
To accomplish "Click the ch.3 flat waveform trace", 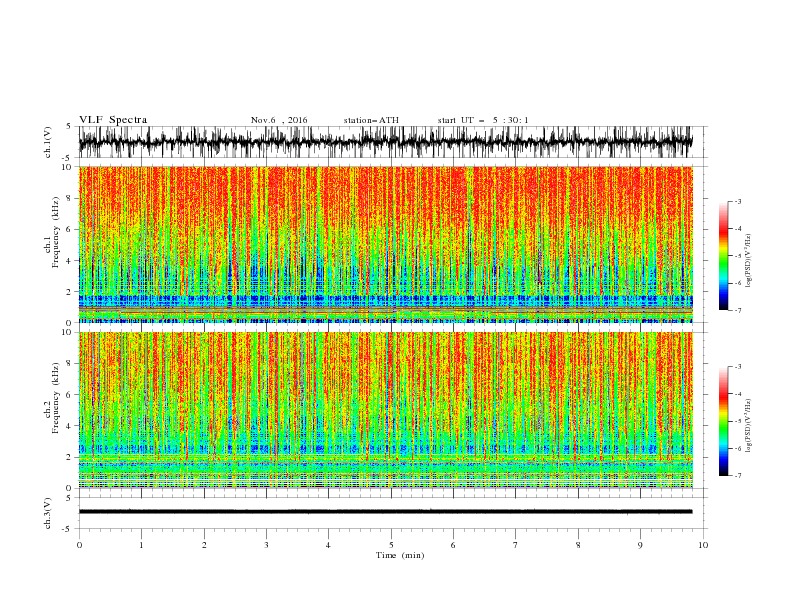I will 385,512.
